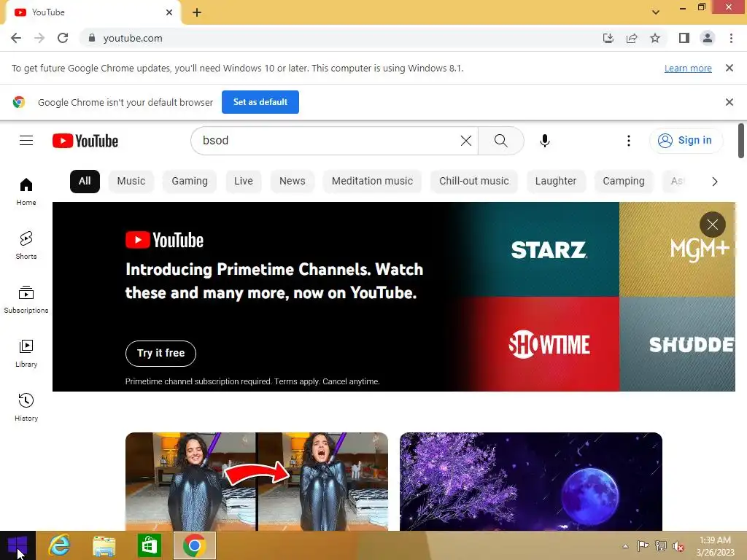The height and width of the screenshot is (560, 747).
Task: Open a new tab with plus button
Action: point(197,12)
